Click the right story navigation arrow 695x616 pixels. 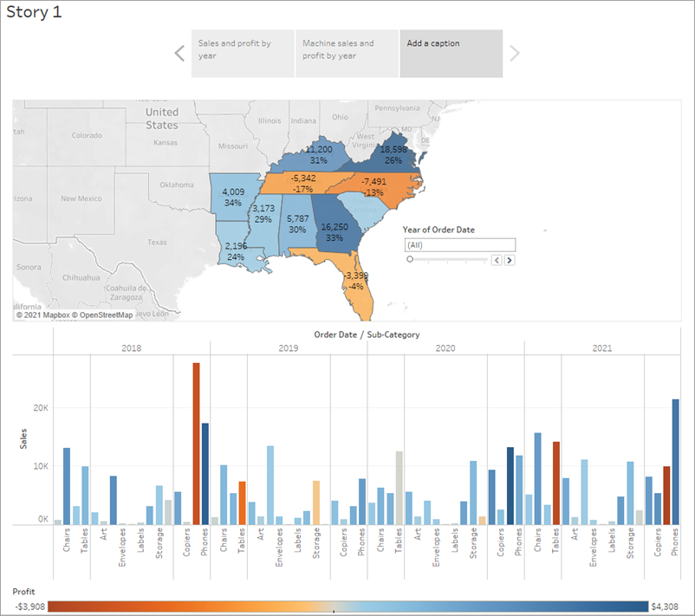[x=515, y=53]
